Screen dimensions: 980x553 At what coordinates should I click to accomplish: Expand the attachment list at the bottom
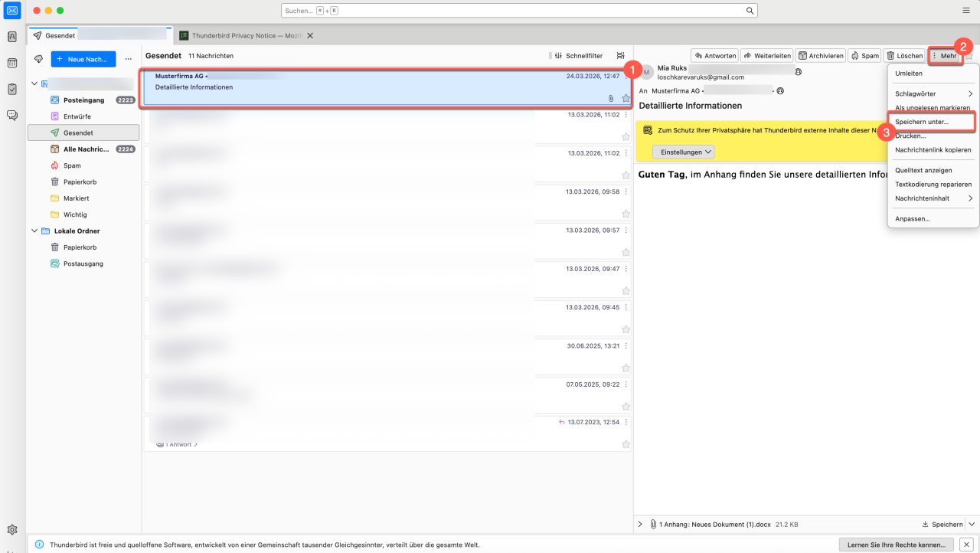(x=640, y=524)
